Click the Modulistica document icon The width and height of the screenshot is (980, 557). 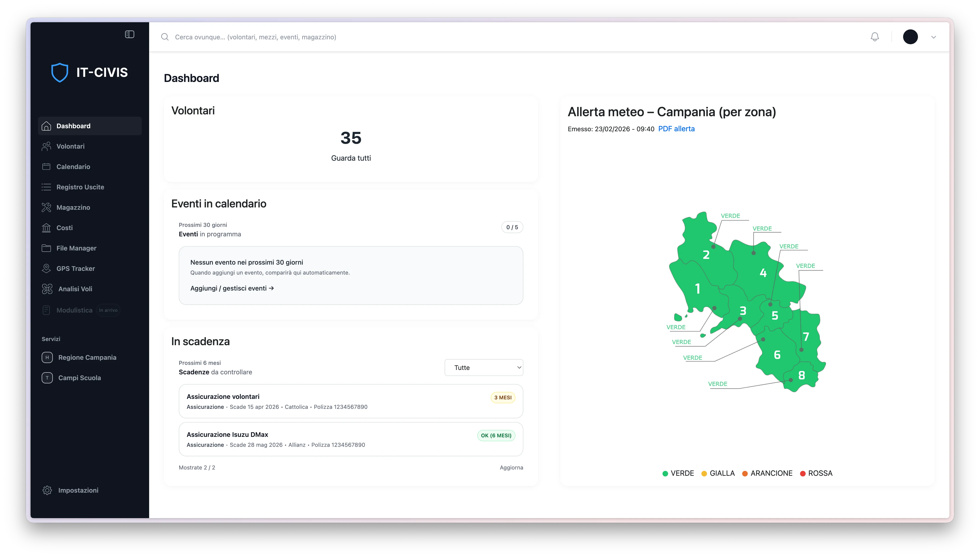click(46, 310)
